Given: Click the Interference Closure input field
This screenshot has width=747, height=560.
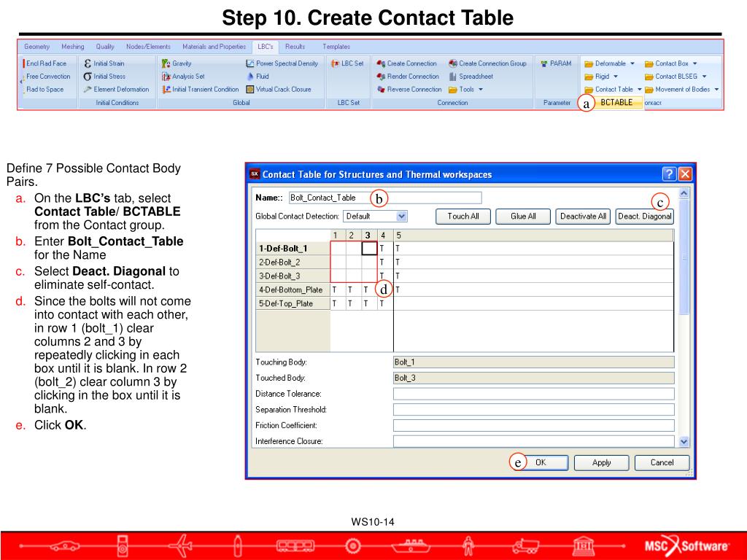Looking at the screenshot, I should [x=533, y=441].
